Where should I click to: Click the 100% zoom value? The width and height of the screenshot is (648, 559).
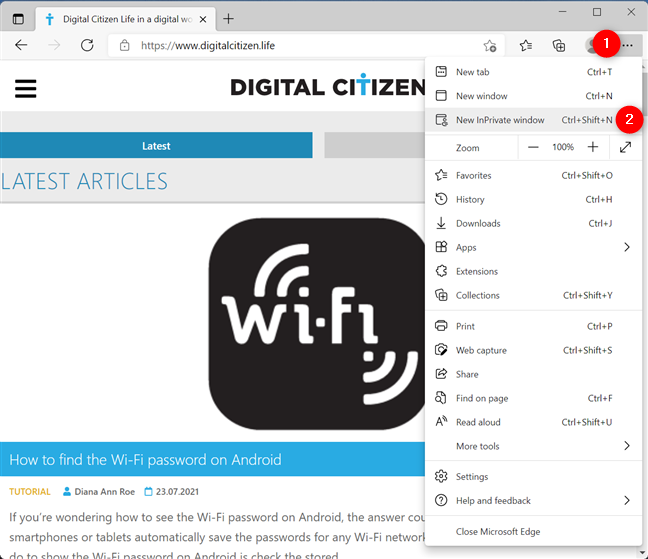click(563, 147)
